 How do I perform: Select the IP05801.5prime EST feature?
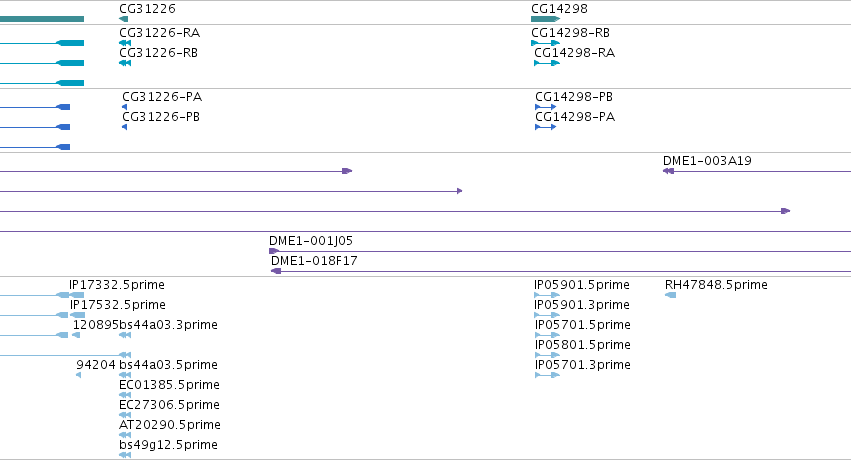pos(547,355)
